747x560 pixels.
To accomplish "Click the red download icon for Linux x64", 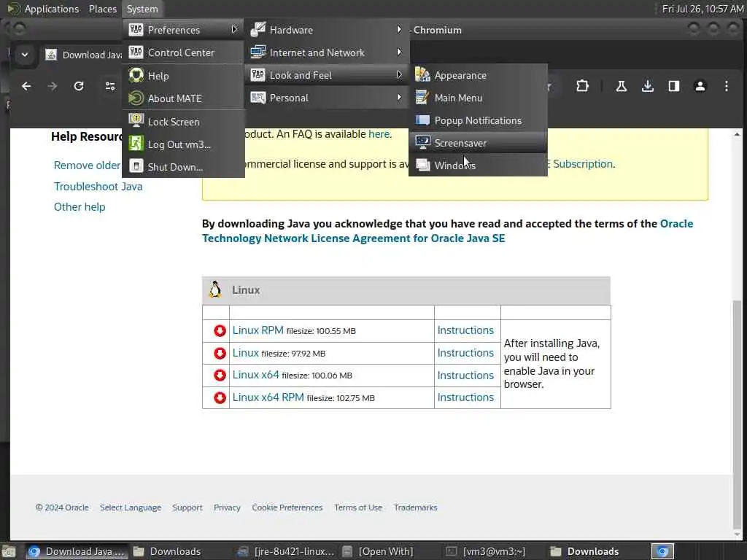I will [x=220, y=376].
